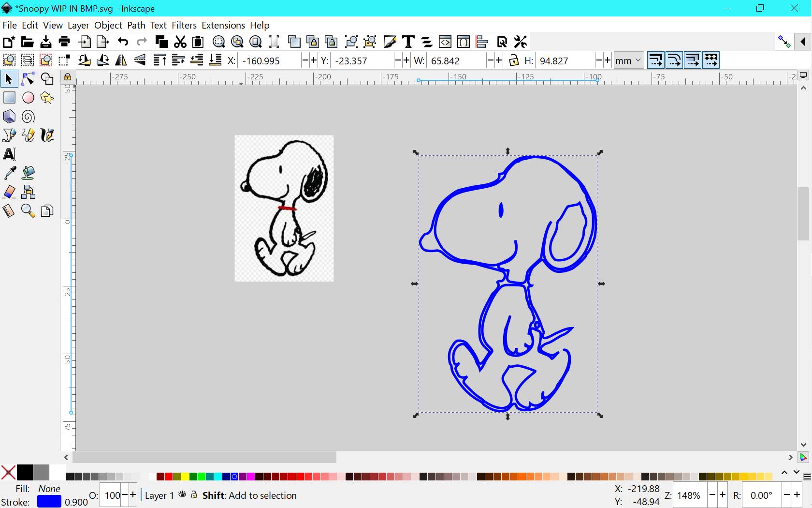This screenshot has height=508, width=812.
Task: Select the freehand Pencil tool
Action: pos(28,135)
